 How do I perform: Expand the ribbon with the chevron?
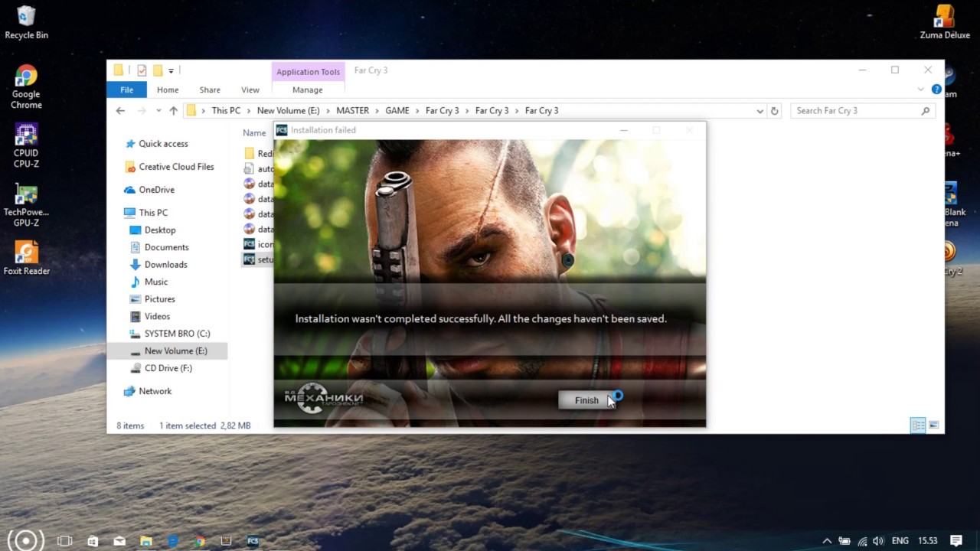(921, 90)
